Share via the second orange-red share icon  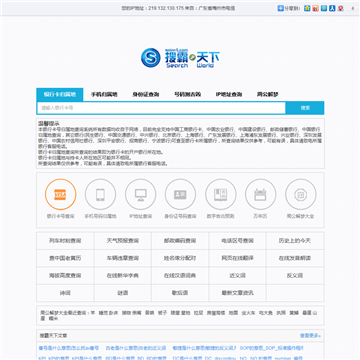point(315,8)
